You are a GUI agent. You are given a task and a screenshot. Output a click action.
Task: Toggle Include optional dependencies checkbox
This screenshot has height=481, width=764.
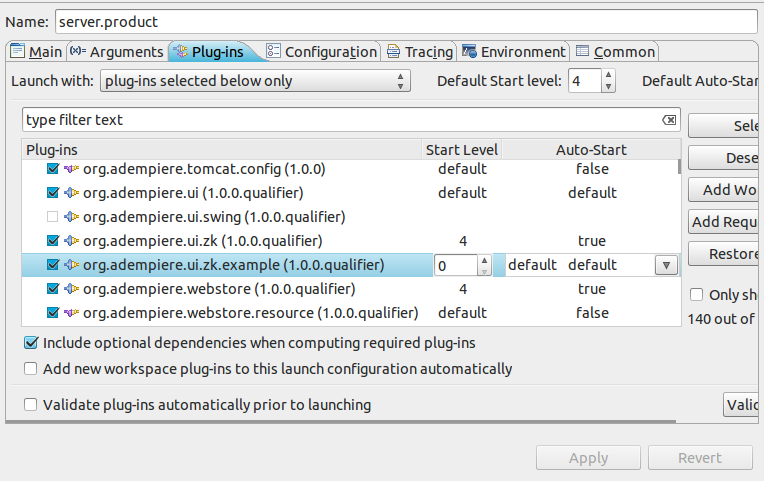coord(31,343)
